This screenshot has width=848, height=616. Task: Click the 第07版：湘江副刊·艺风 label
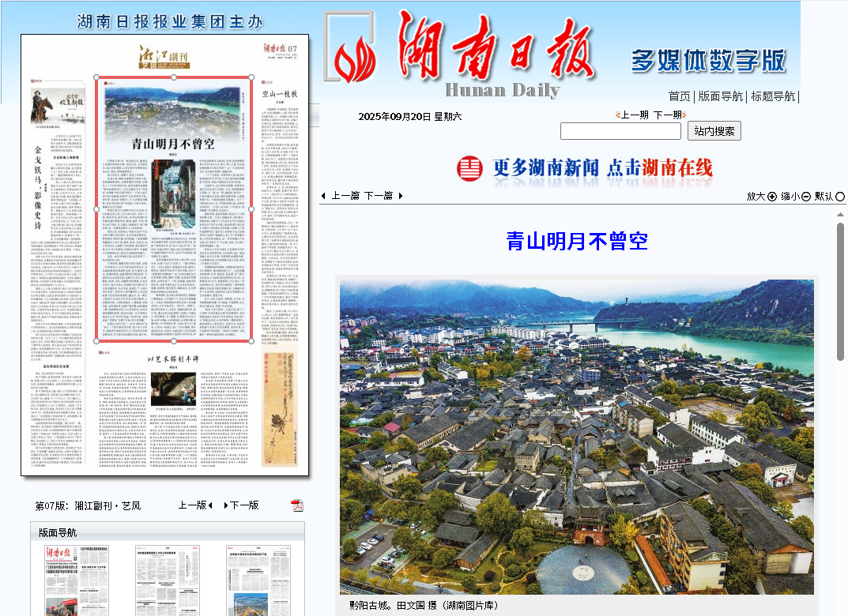88,505
